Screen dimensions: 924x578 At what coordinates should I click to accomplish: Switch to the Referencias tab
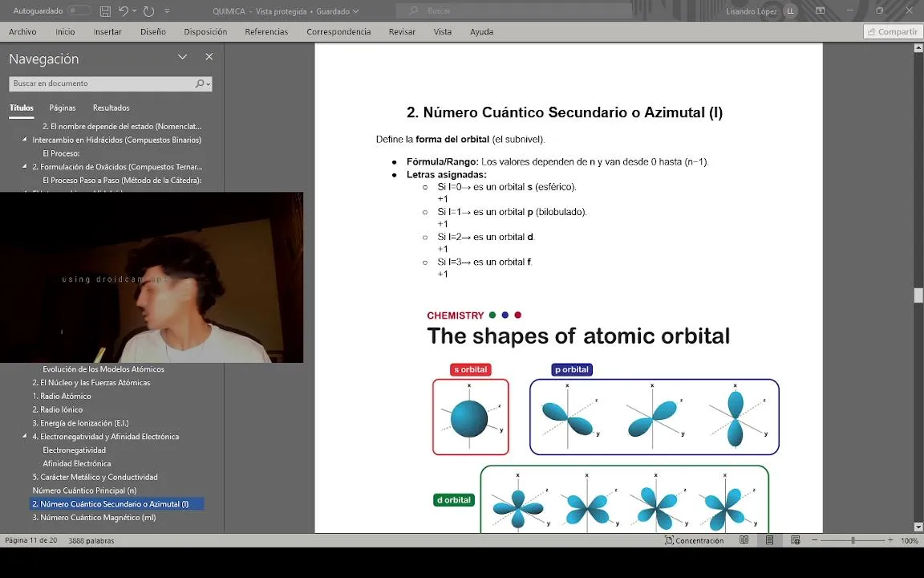pyautogui.click(x=266, y=32)
